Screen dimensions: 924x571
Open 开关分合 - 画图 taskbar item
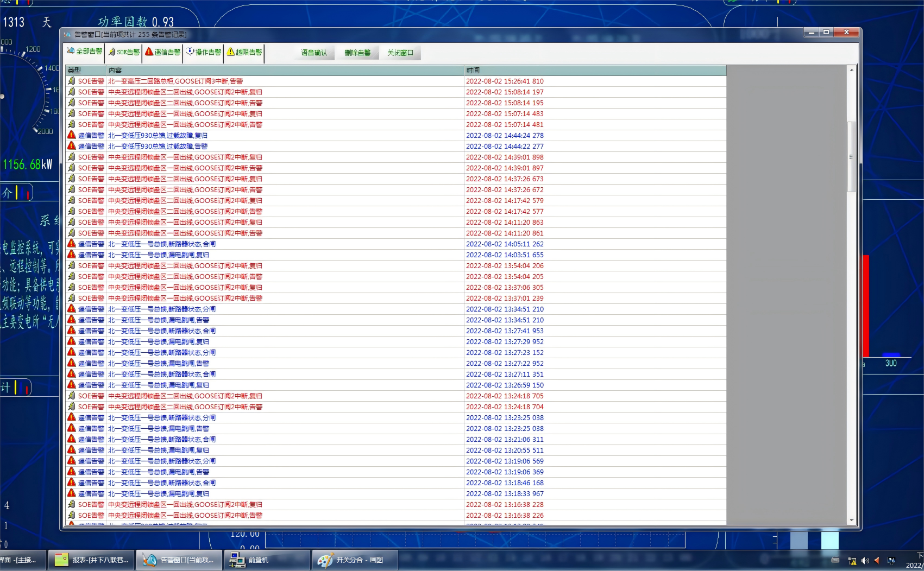354,560
